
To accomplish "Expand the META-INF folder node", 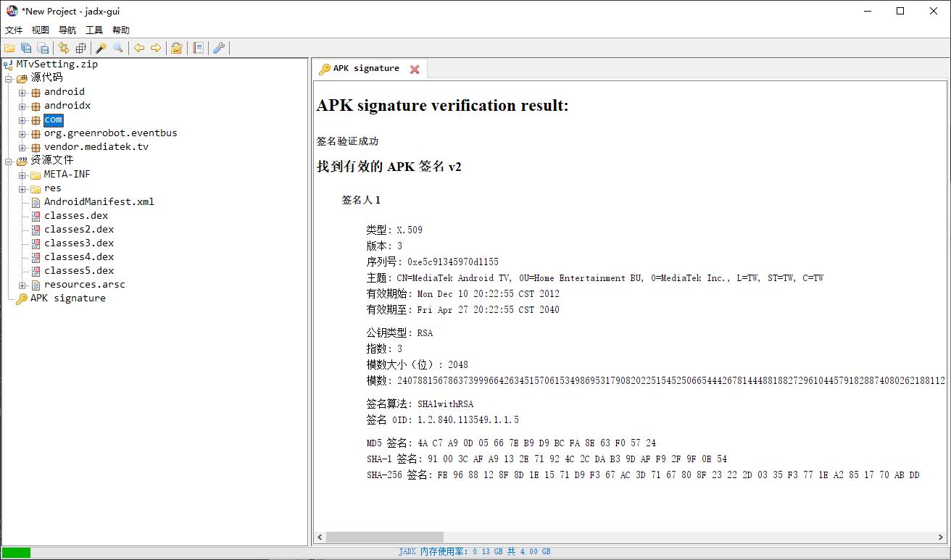I will 22,175.
